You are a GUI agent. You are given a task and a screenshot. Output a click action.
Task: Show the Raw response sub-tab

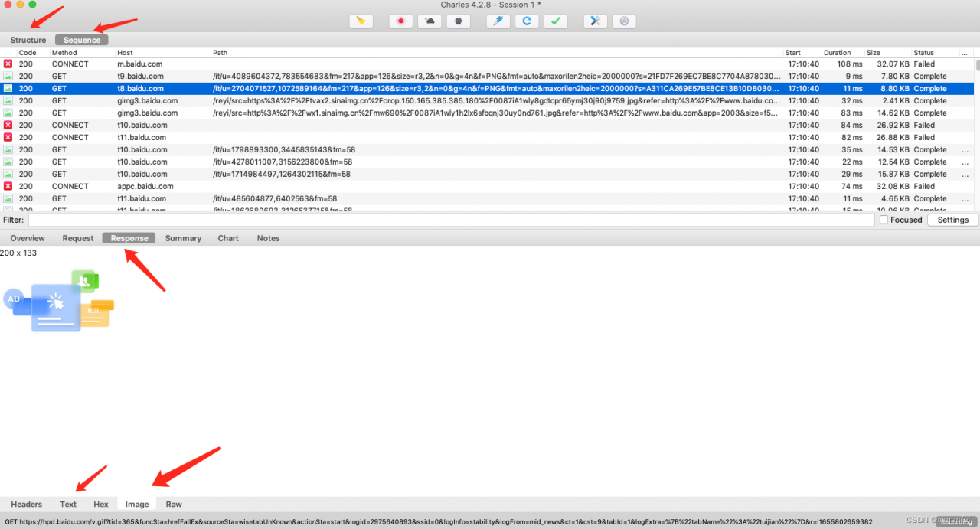(174, 505)
